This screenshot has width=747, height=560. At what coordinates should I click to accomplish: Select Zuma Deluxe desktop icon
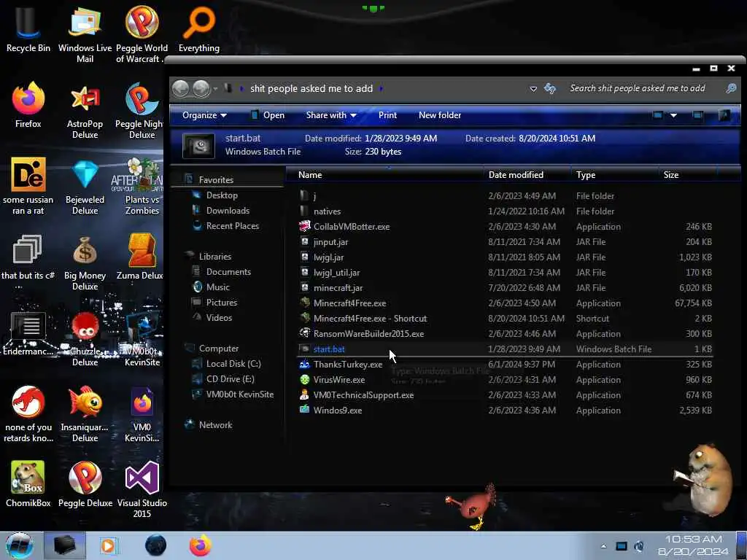pyautogui.click(x=141, y=257)
